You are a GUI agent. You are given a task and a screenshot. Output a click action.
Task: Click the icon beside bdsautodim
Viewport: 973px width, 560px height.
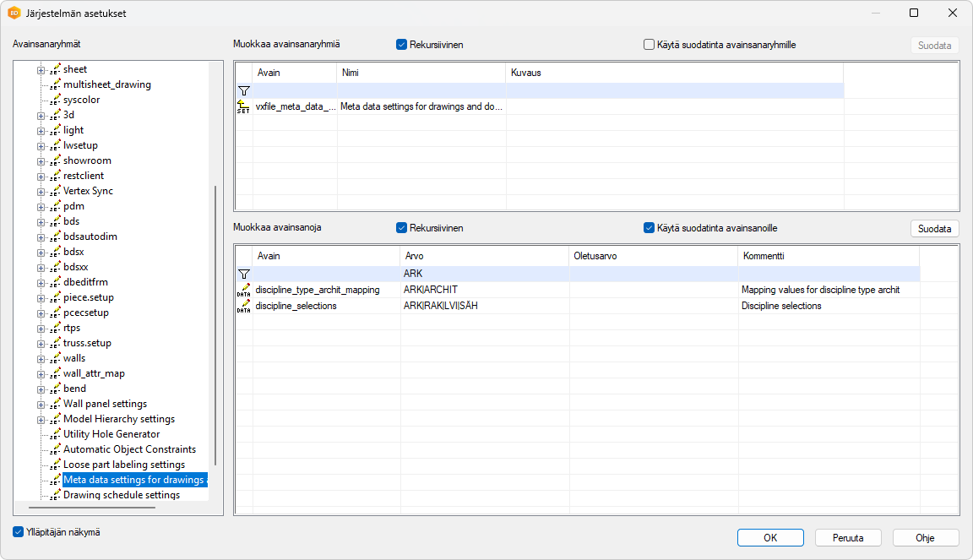tap(55, 237)
